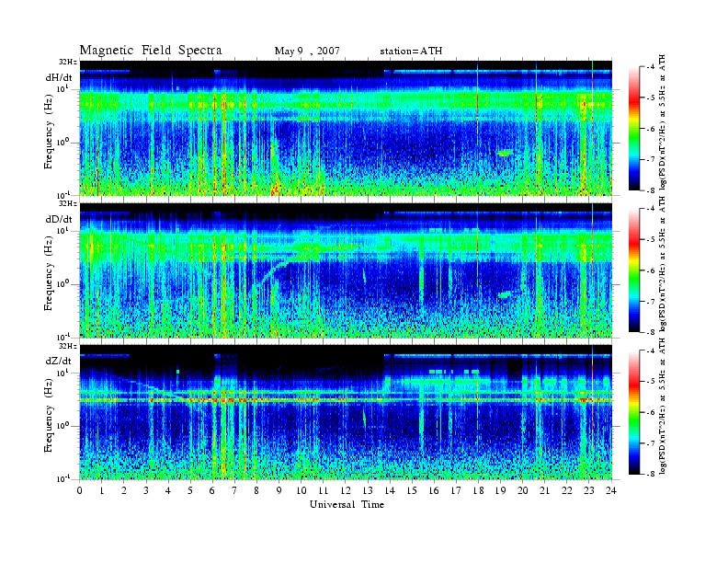Select the date text "May 9, 2007"
This screenshot has width=728, height=563.
click(307, 52)
